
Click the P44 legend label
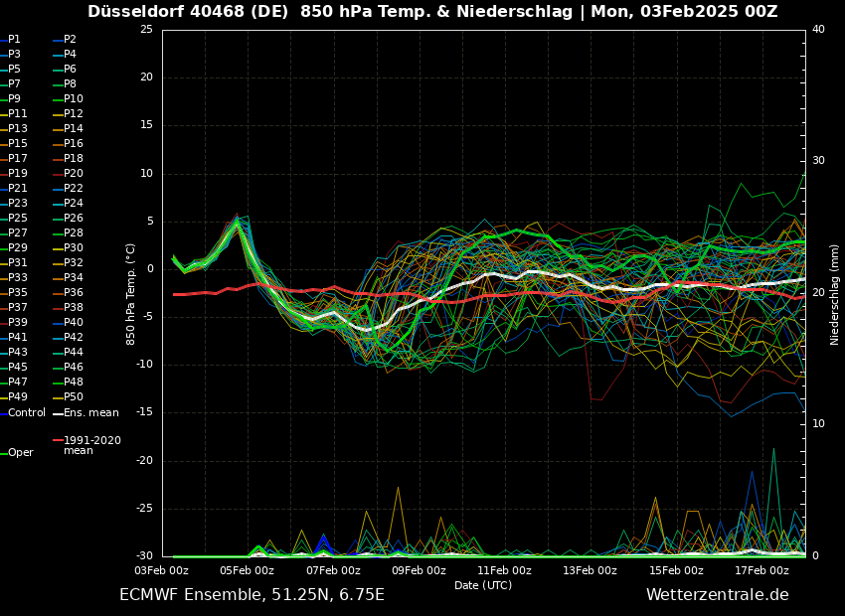pyautogui.click(x=73, y=353)
